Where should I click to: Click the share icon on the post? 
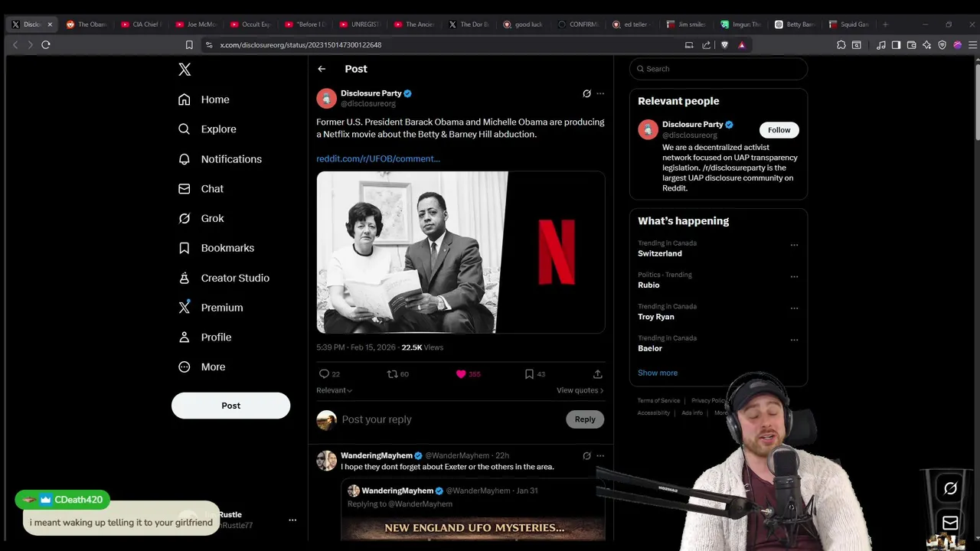click(x=597, y=374)
